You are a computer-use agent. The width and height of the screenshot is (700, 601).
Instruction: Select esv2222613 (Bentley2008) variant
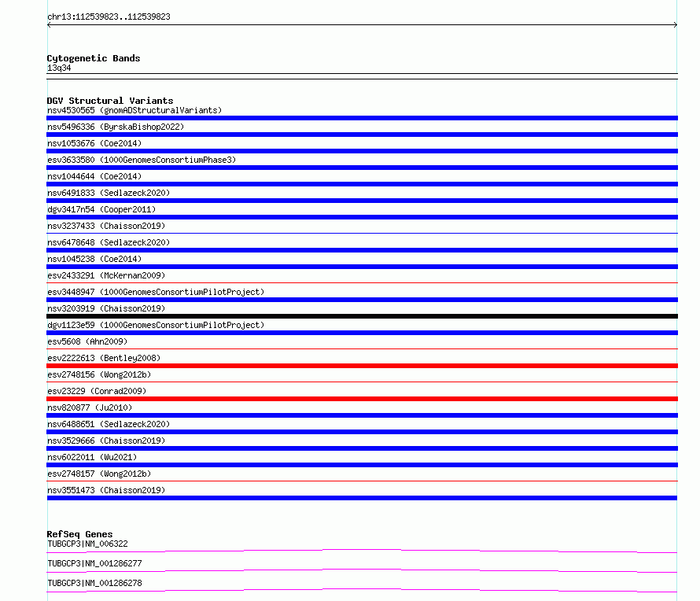pyautogui.click(x=104, y=358)
